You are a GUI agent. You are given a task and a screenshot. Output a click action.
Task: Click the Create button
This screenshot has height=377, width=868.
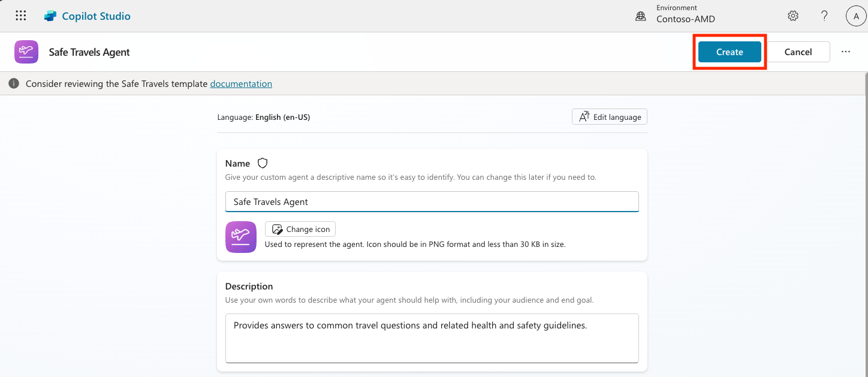[x=730, y=52]
